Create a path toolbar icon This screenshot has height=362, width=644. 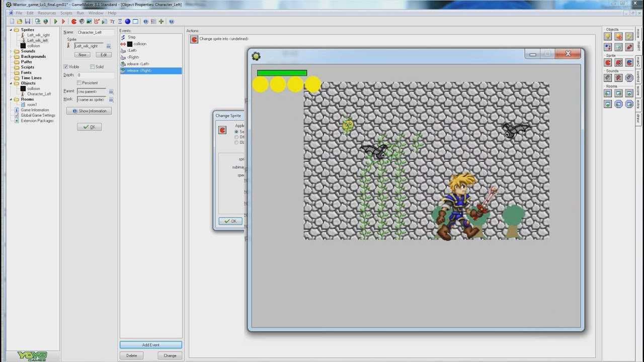pyautogui.click(x=97, y=22)
